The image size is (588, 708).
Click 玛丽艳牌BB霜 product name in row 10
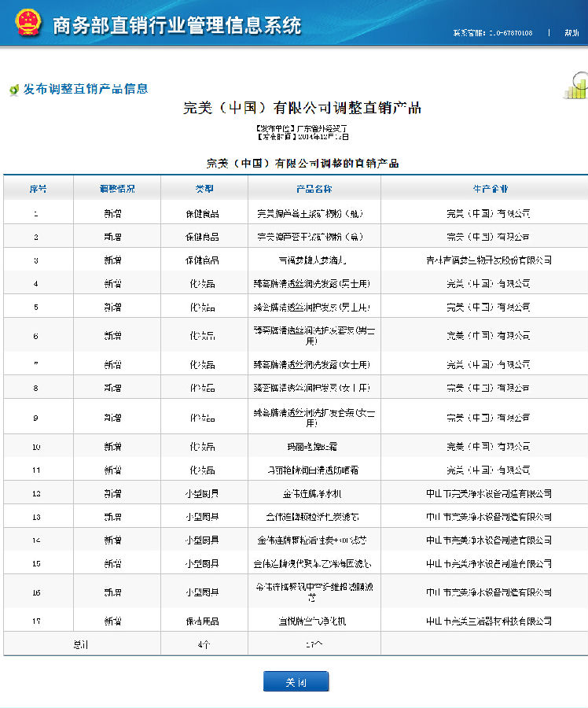tap(312, 447)
